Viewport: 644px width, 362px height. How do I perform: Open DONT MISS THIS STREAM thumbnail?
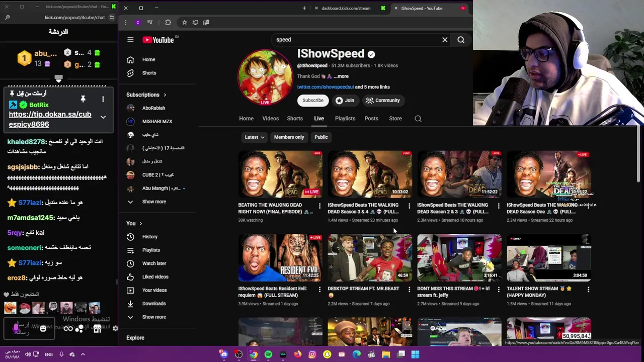[x=459, y=258]
